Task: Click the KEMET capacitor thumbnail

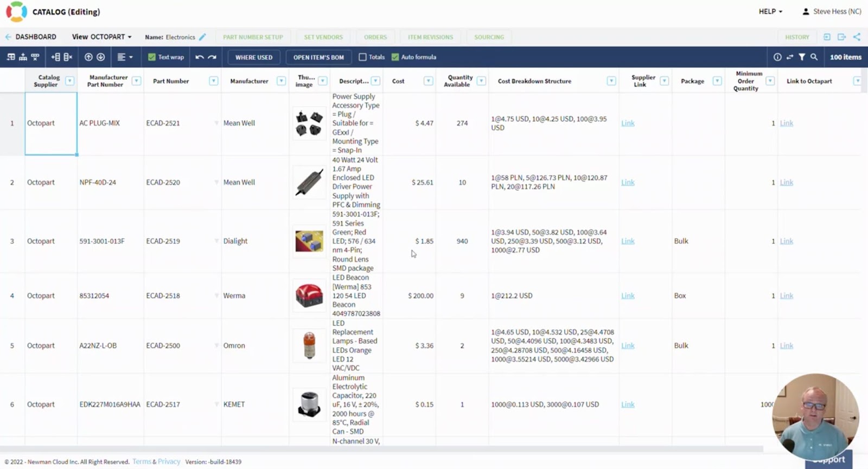Action: 309,404
